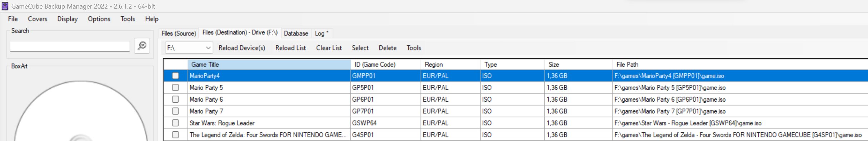Open the F:\ drive dropdown
The image size is (868, 141).
click(189, 48)
